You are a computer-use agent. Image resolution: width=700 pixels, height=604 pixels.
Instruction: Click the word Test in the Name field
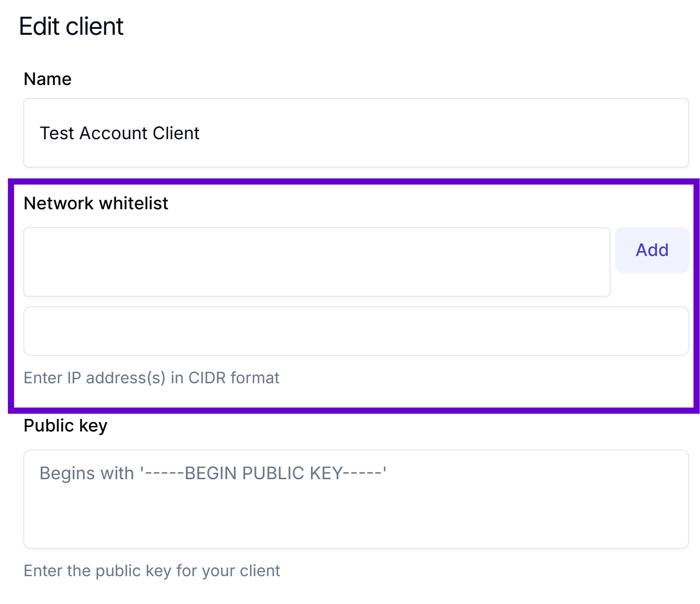pyautogui.click(x=57, y=133)
